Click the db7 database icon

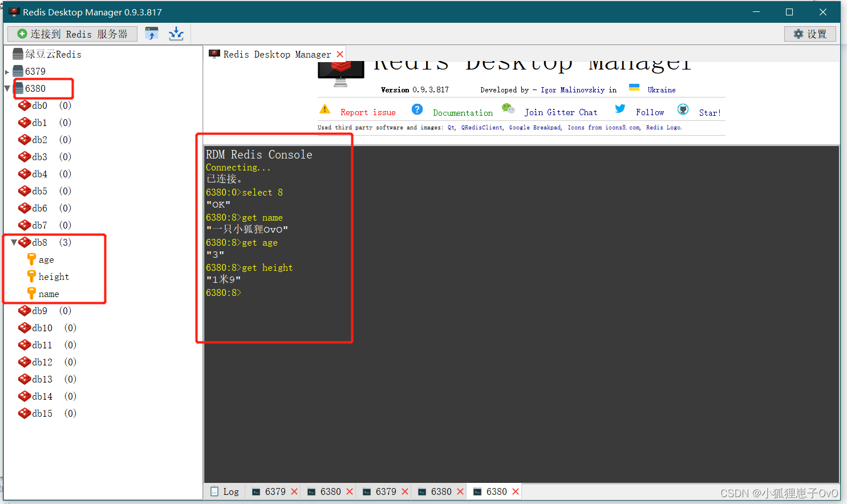[25, 225]
